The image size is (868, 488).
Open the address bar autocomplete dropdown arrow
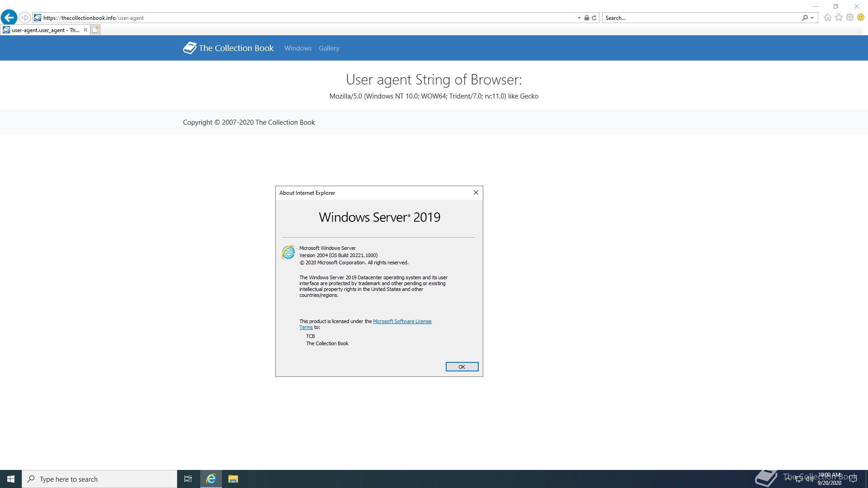pyautogui.click(x=579, y=18)
